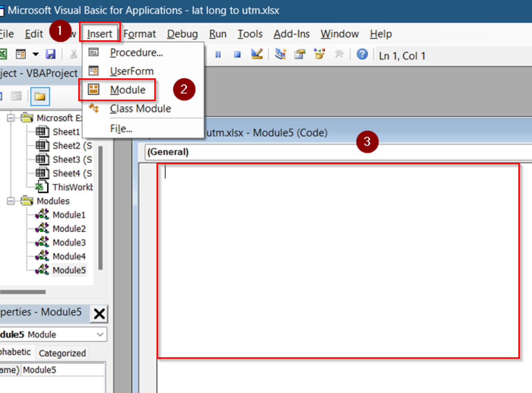The width and height of the screenshot is (532, 393).
Task: Select Class Module in the Insert menu
Action: pyautogui.click(x=140, y=109)
